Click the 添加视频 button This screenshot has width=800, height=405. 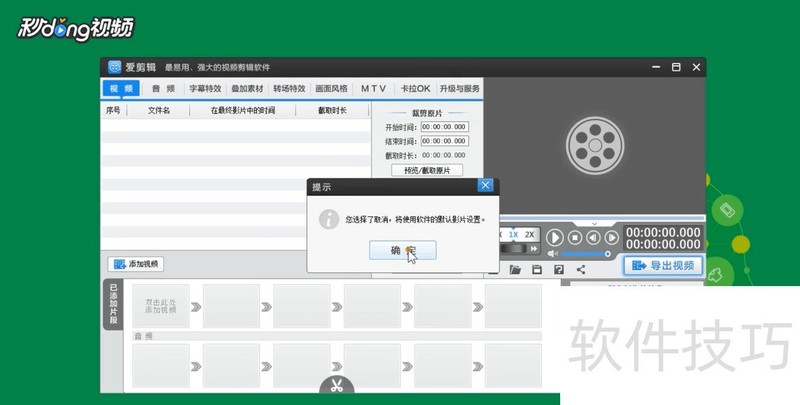coord(136,264)
